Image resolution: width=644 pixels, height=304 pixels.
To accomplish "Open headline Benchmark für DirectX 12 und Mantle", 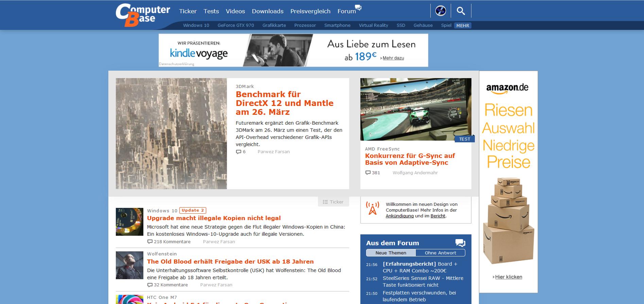I will (x=284, y=103).
